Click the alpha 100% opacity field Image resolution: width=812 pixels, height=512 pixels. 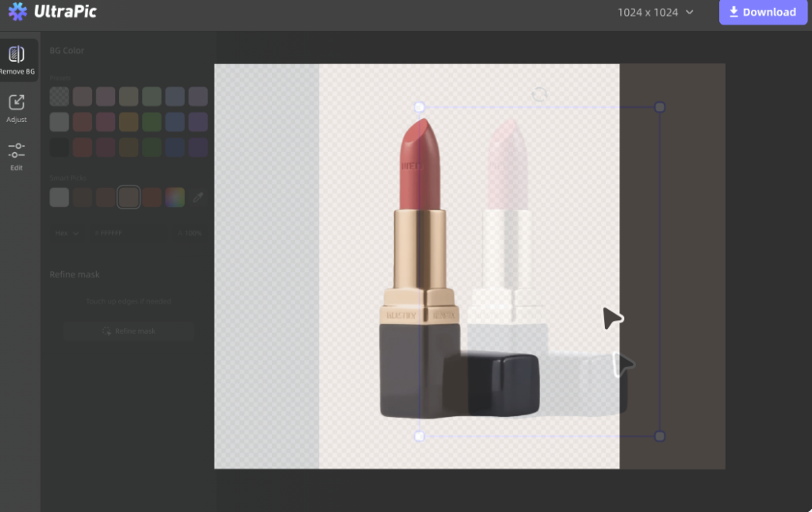[x=190, y=234]
